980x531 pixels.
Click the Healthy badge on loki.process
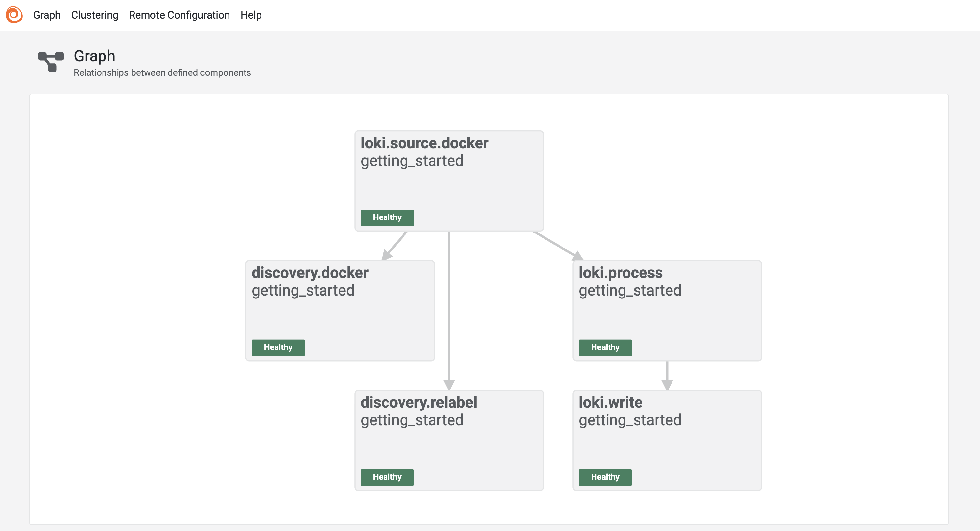[x=605, y=347]
